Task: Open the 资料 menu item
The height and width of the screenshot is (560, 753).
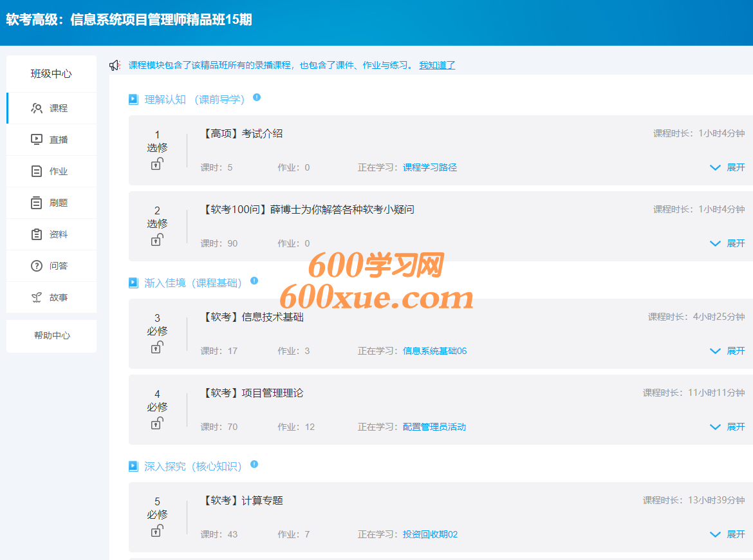Action: point(51,234)
